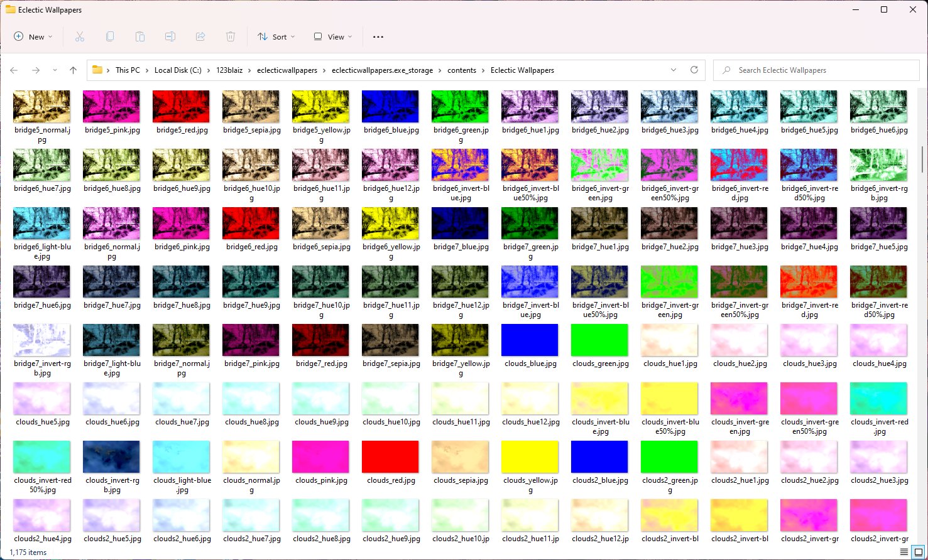Screen dimensions: 928x560
Task: Click the Paste clipboard icon
Action: [140, 37]
